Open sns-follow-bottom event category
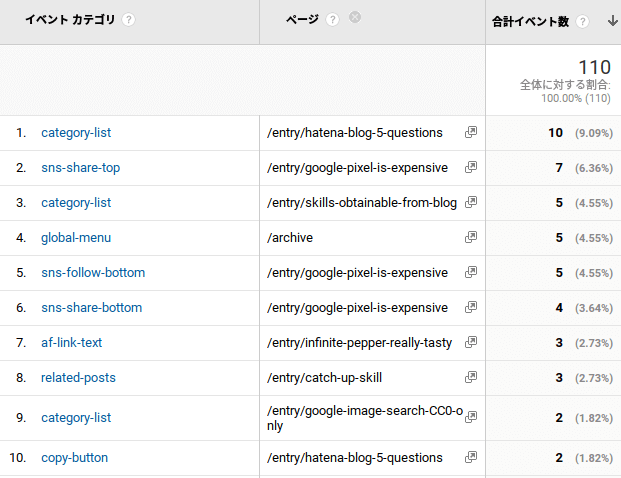Screen dimensions: 621x478 pos(93,272)
